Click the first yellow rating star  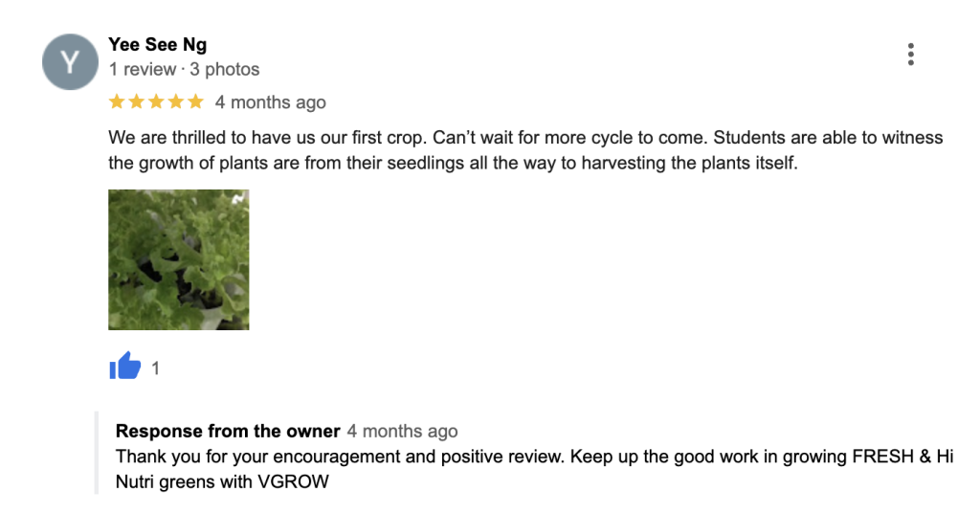[x=117, y=101]
